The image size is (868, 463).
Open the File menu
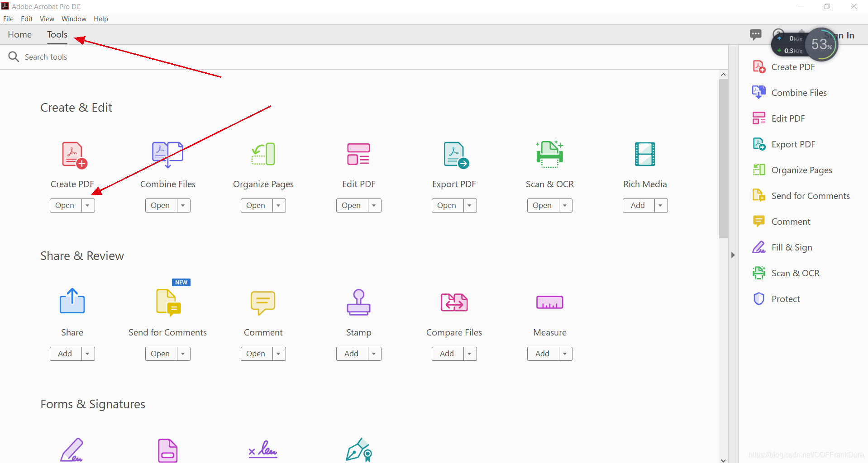tap(8, 19)
